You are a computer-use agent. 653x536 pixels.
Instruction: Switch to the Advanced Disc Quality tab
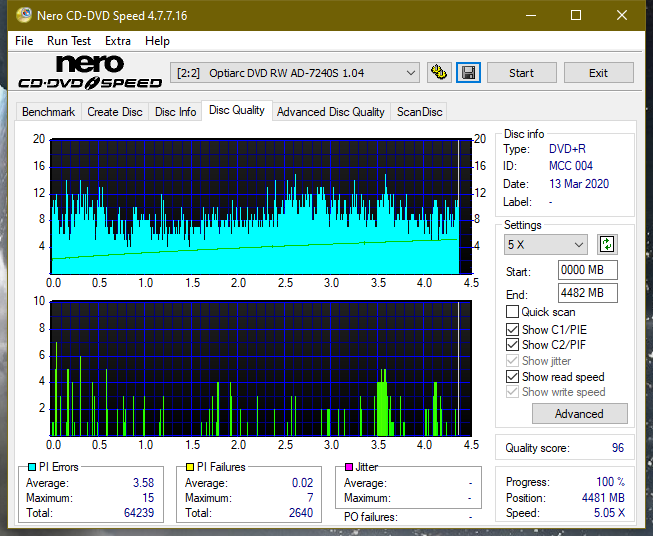(x=331, y=112)
